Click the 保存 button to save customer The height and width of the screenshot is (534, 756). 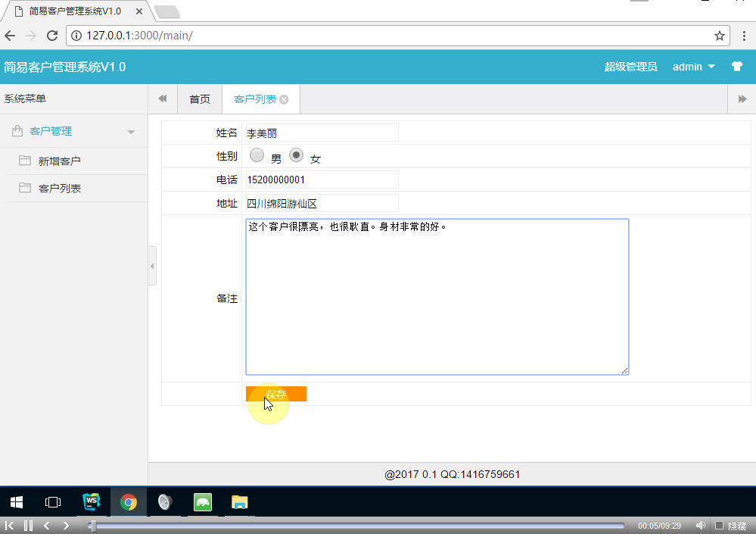[x=275, y=393]
